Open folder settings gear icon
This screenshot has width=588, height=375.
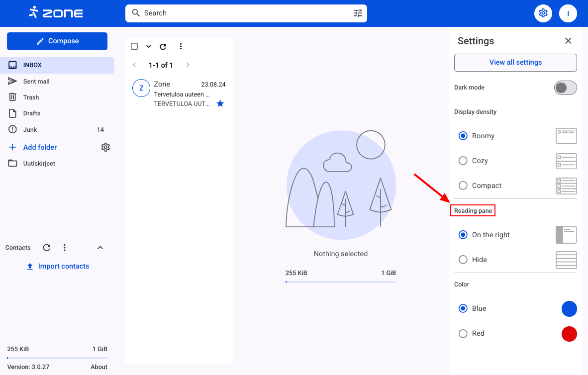click(x=105, y=147)
